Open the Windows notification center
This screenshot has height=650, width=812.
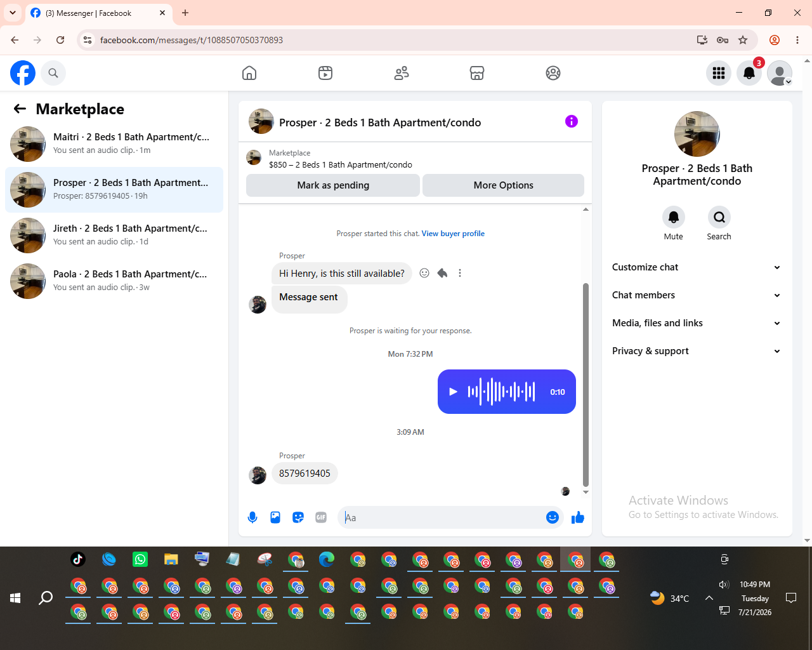791,598
